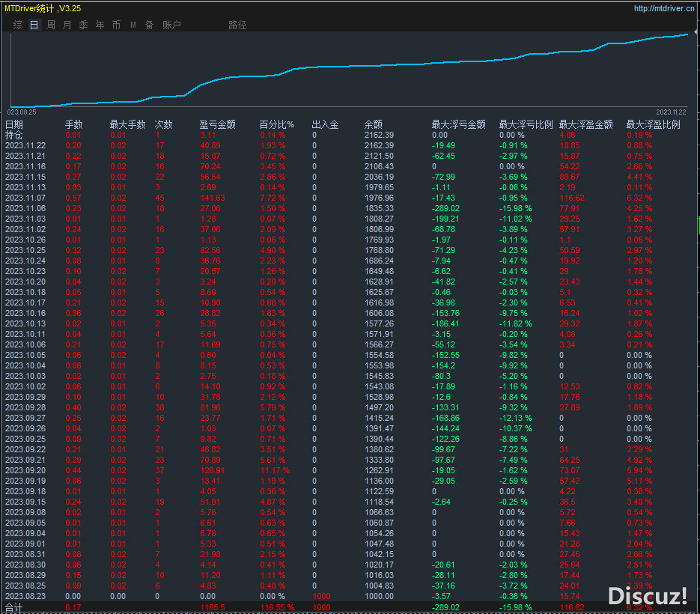Screen dimensions: 700x614
Task: Switch to the 季 quarterly tab
Action: tap(84, 25)
